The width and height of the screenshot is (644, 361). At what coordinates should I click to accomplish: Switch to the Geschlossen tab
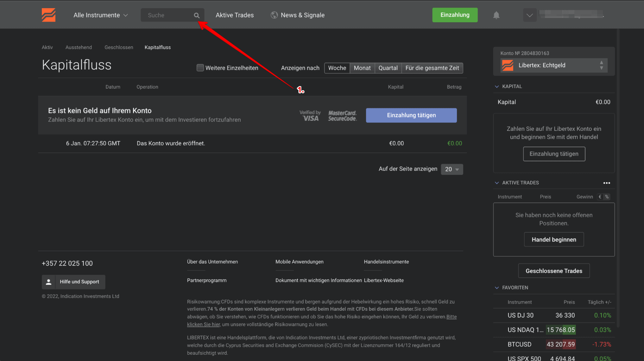click(119, 47)
